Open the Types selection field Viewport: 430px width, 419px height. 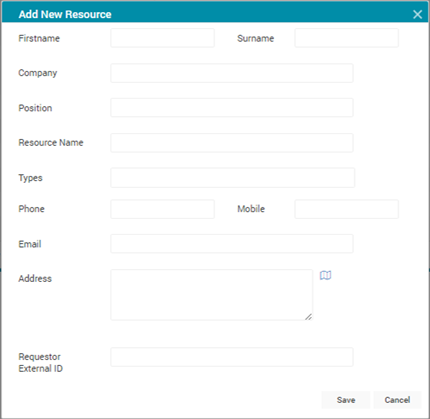pyautogui.click(x=233, y=178)
